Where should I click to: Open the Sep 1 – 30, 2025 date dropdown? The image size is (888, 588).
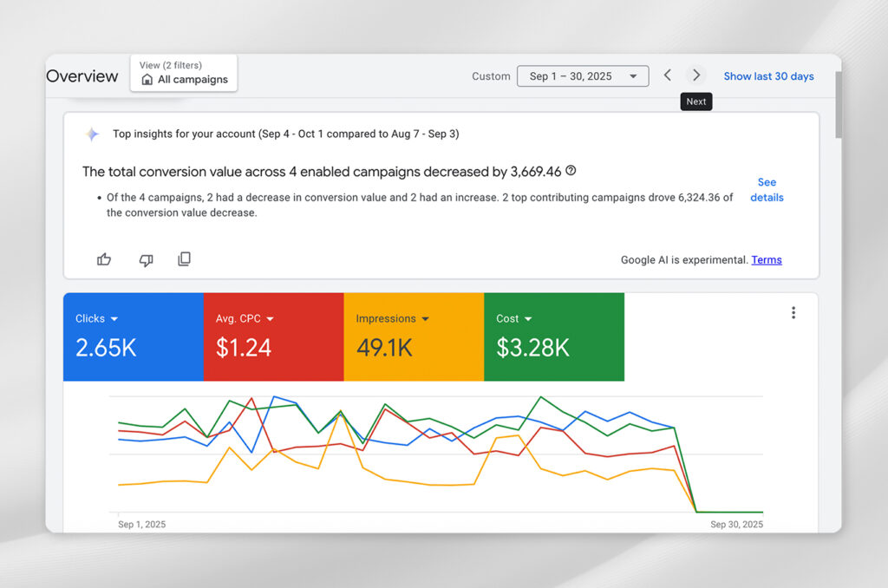click(583, 76)
